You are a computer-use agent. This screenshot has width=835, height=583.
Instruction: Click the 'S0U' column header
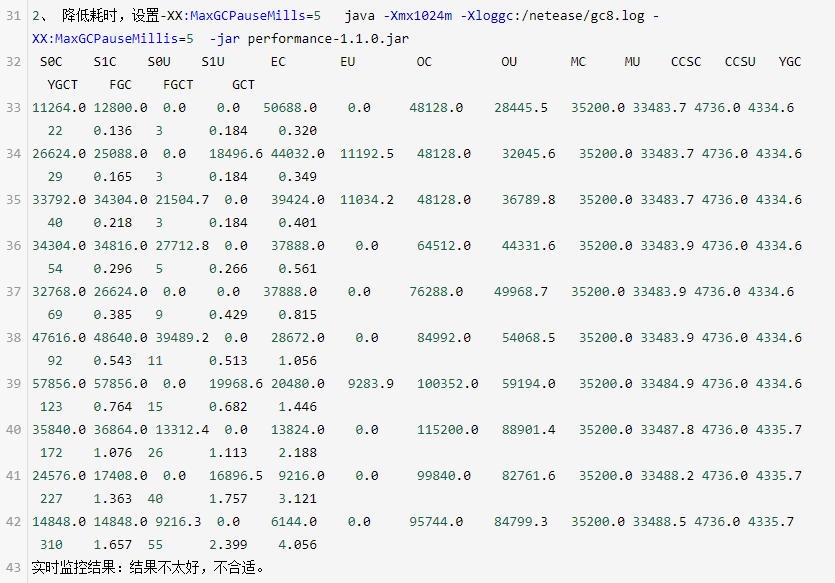(159, 62)
